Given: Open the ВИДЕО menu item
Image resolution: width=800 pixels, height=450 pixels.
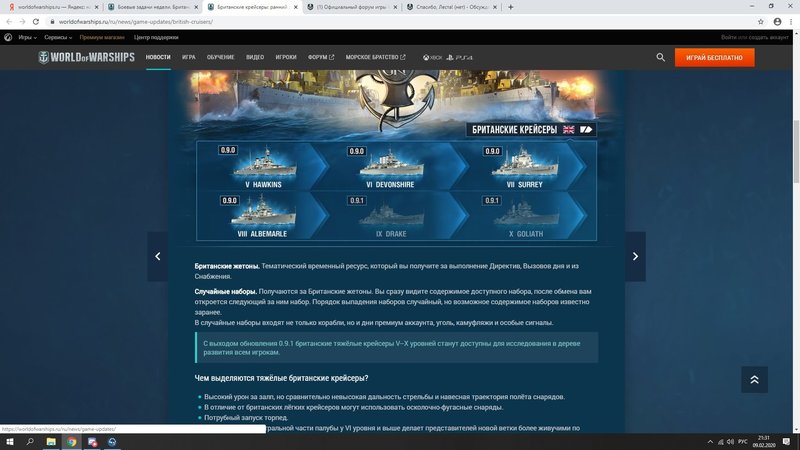Looking at the screenshot, I should coord(255,57).
